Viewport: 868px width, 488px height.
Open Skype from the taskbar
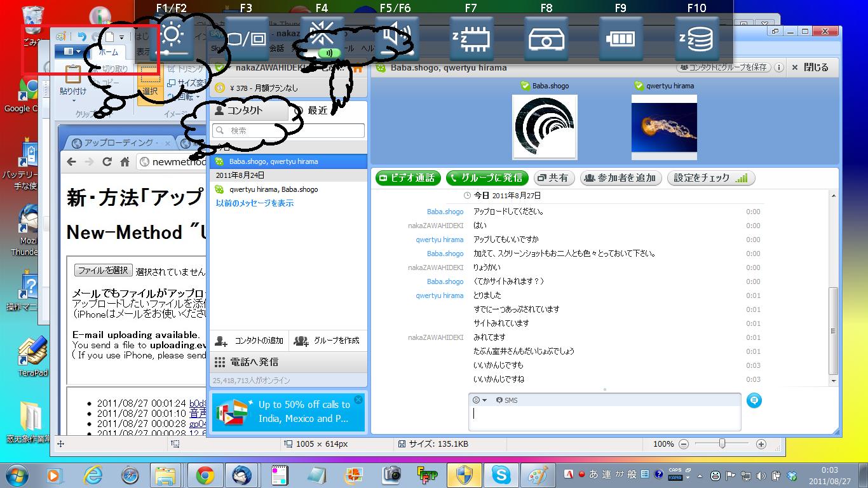501,475
